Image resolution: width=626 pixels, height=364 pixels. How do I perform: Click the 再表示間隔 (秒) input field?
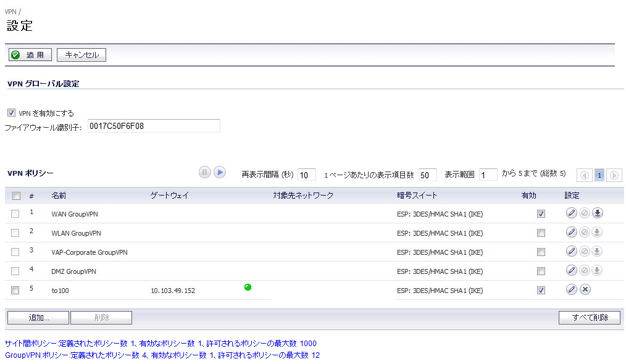tap(307, 175)
